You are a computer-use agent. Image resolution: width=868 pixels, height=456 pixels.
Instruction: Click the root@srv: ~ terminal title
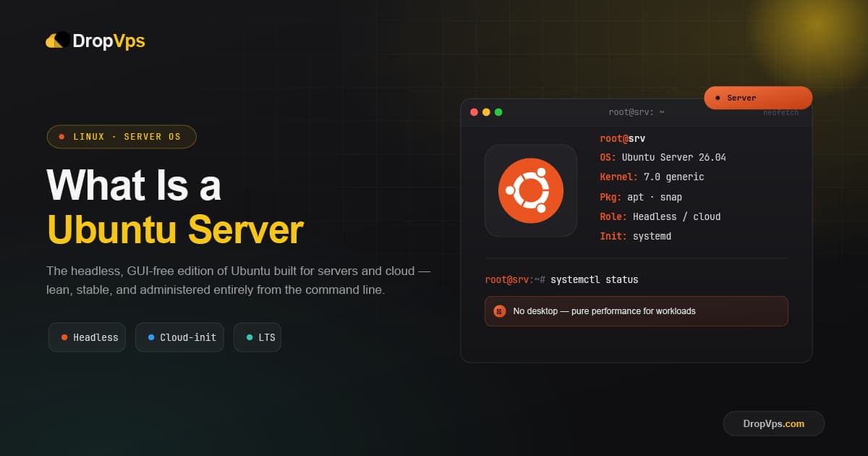point(637,112)
